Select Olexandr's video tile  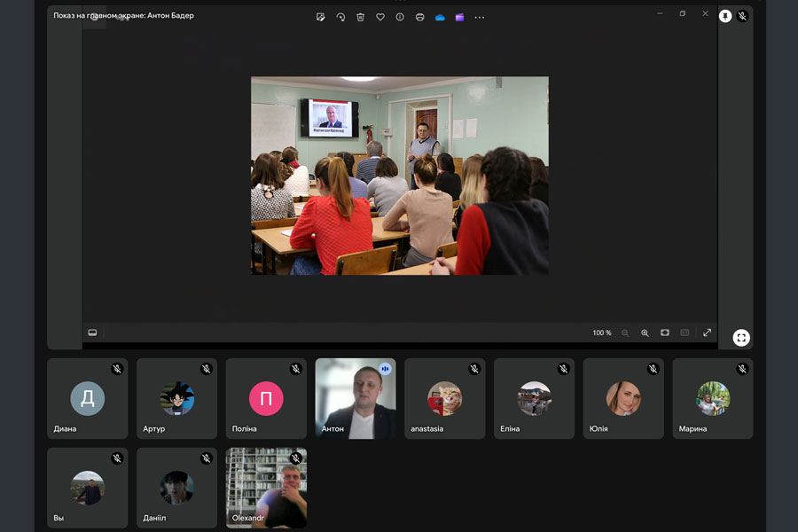tap(266, 488)
